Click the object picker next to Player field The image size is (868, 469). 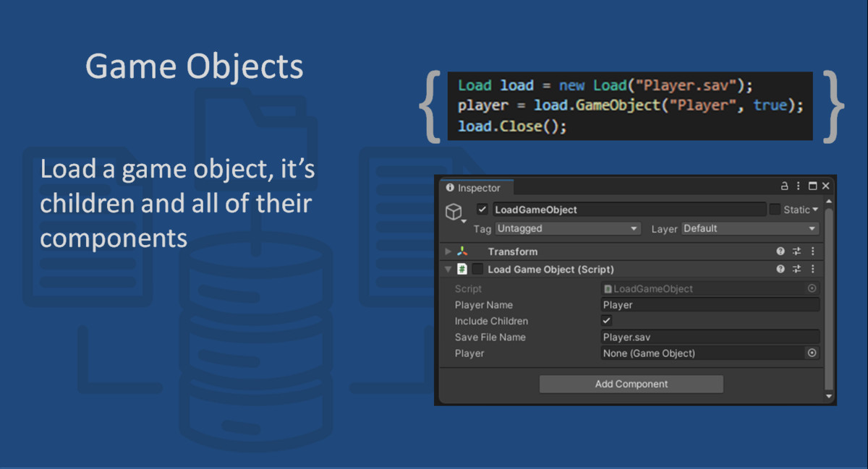812,353
